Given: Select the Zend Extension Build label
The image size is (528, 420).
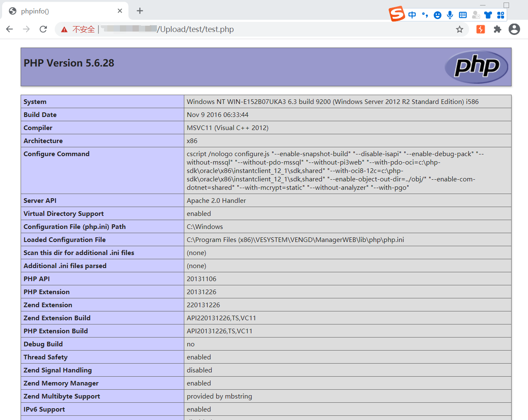Looking at the screenshot, I should pyautogui.click(x=57, y=318).
